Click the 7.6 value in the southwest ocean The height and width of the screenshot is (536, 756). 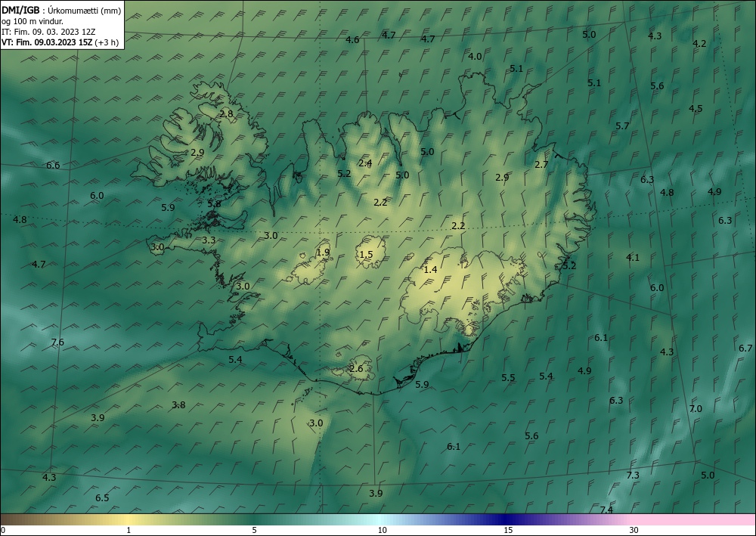(57, 342)
